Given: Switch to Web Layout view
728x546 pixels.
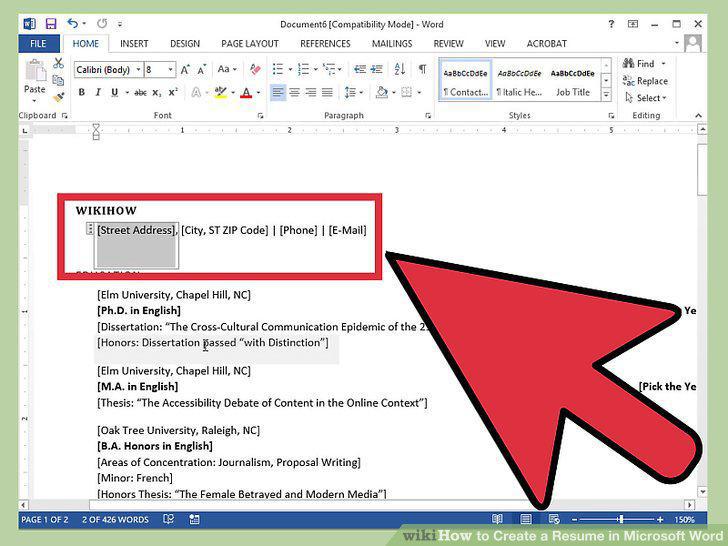Looking at the screenshot, I should [x=553, y=519].
